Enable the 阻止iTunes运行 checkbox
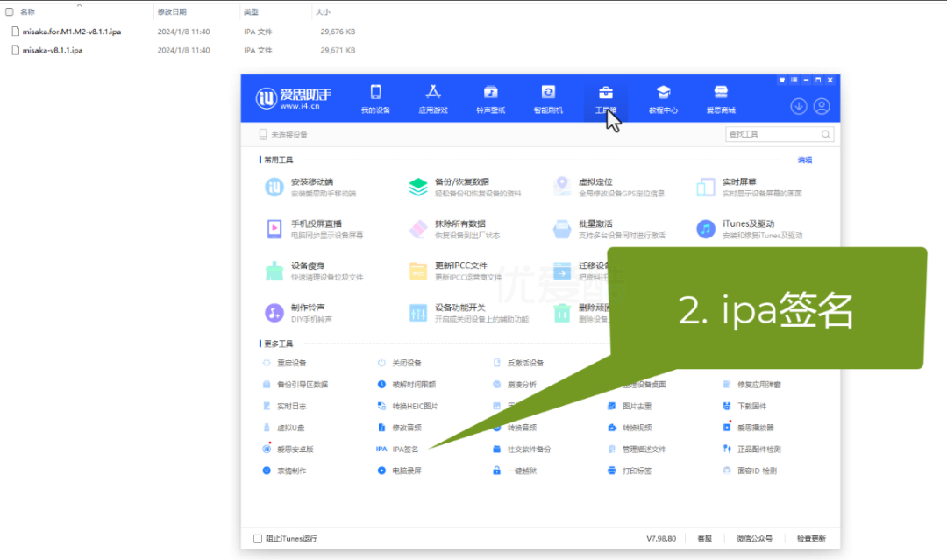The height and width of the screenshot is (560, 947). pyautogui.click(x=257, y=538)
